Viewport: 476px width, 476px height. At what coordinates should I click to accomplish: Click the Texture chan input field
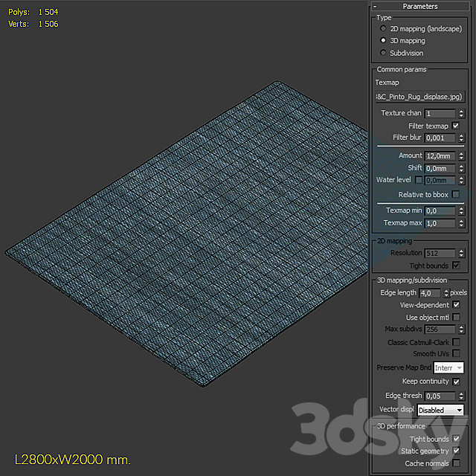[440, 114]
